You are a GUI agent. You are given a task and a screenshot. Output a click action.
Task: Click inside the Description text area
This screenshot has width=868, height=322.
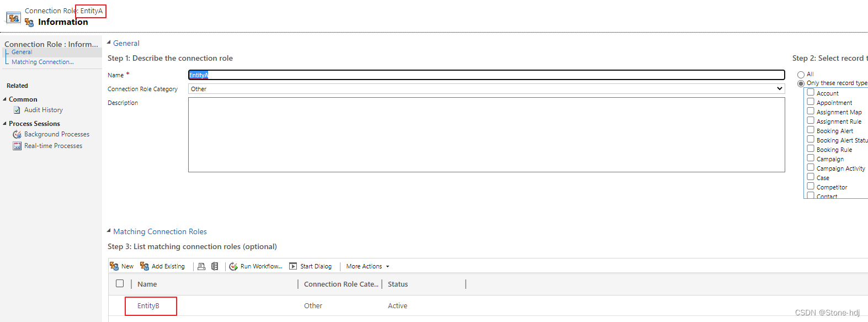tap(487, 135)
